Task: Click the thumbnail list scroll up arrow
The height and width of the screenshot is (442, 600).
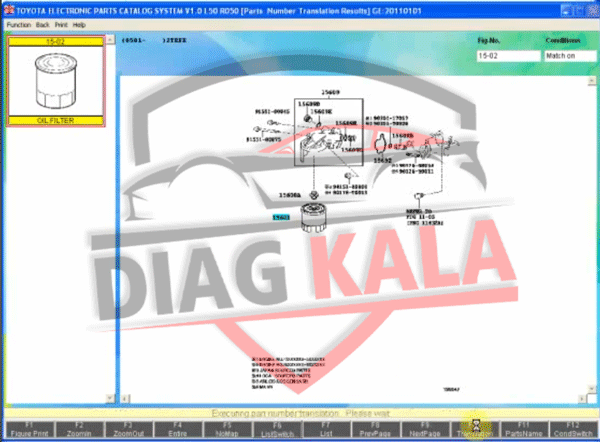Action: tap(110, 40)
